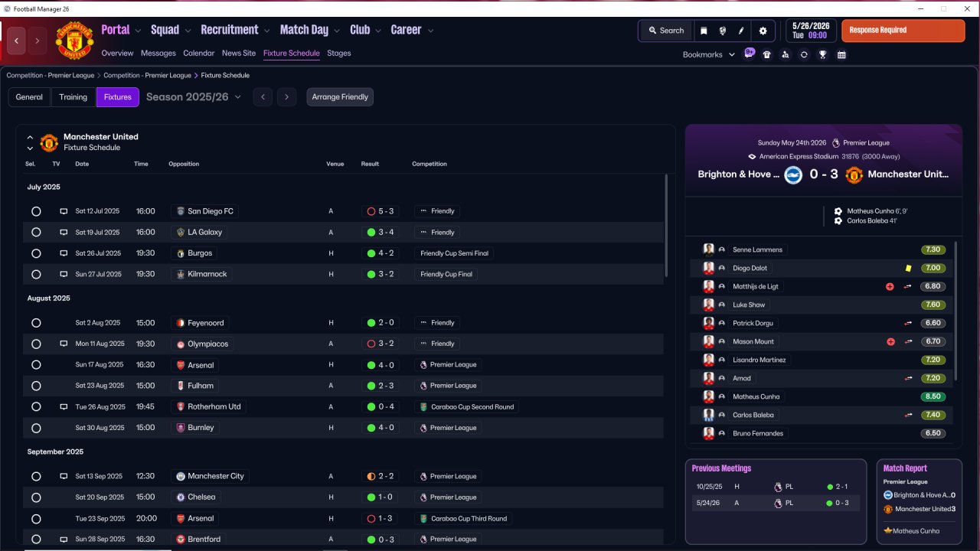980x551 pixels.
Task: Go to next season with right arrow
Action: pyautogui.click(x=286, y=97)
